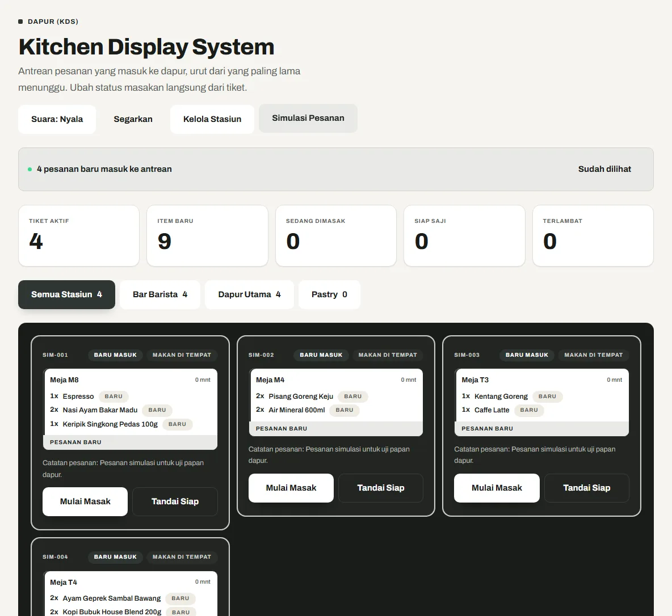Viewport: 672px width, 616px height.
Task: Click PESANAN BARU footer in Meja M4 card
Action: (x=336, y=429)
